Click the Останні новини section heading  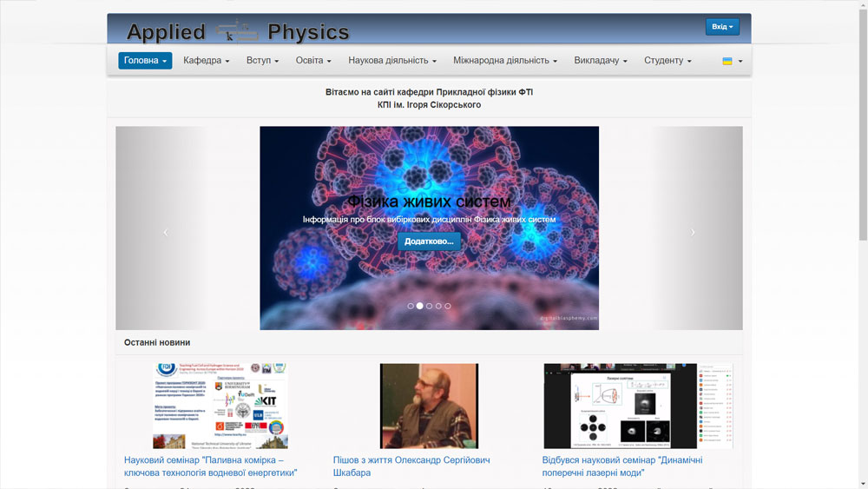click(x=157, y=342)
